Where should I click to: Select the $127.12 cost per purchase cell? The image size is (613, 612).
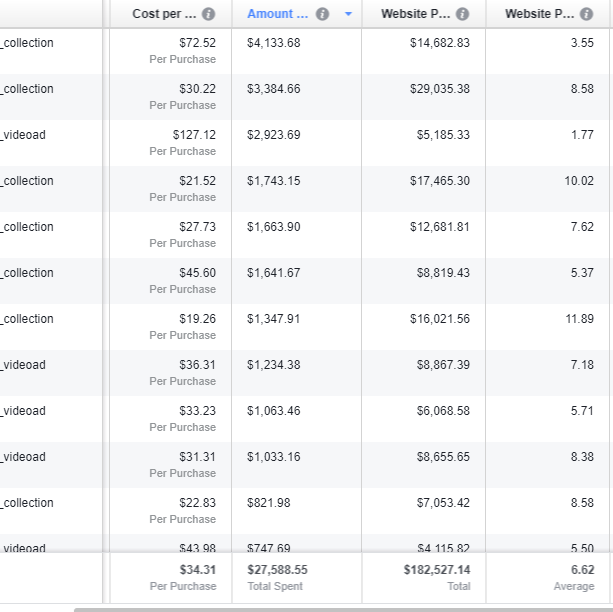(194, 135)
